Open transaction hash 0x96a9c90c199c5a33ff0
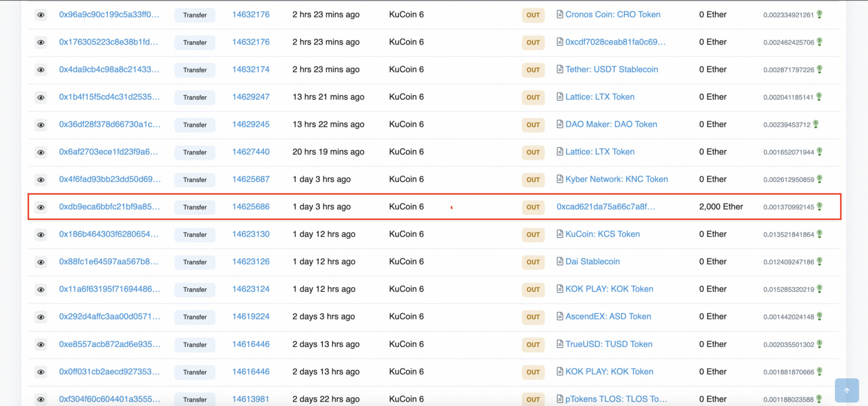The height and width of the screenshot is (406, 868). click(x=109, y=15)
